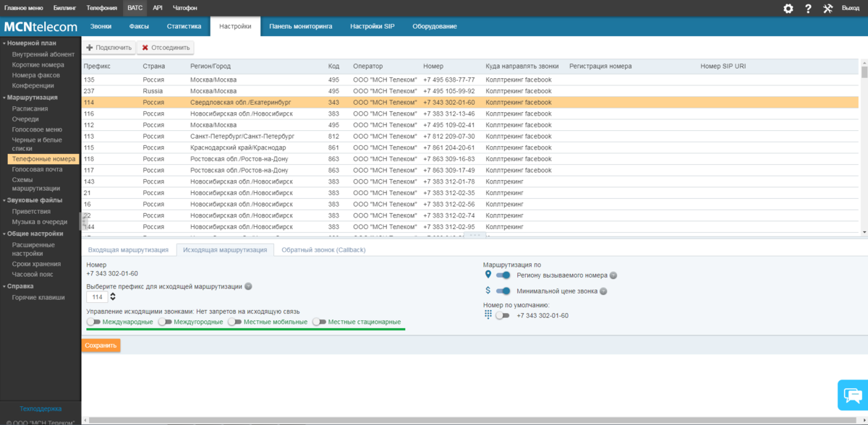
Task: Click the help icon next to Минимальной цене звонка
Action: [x=603, y=291]
